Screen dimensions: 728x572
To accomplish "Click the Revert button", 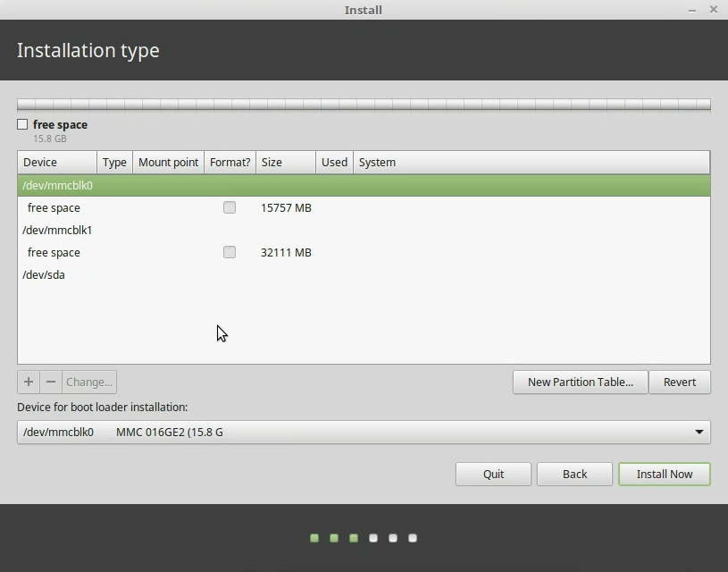I will (679, 382).
